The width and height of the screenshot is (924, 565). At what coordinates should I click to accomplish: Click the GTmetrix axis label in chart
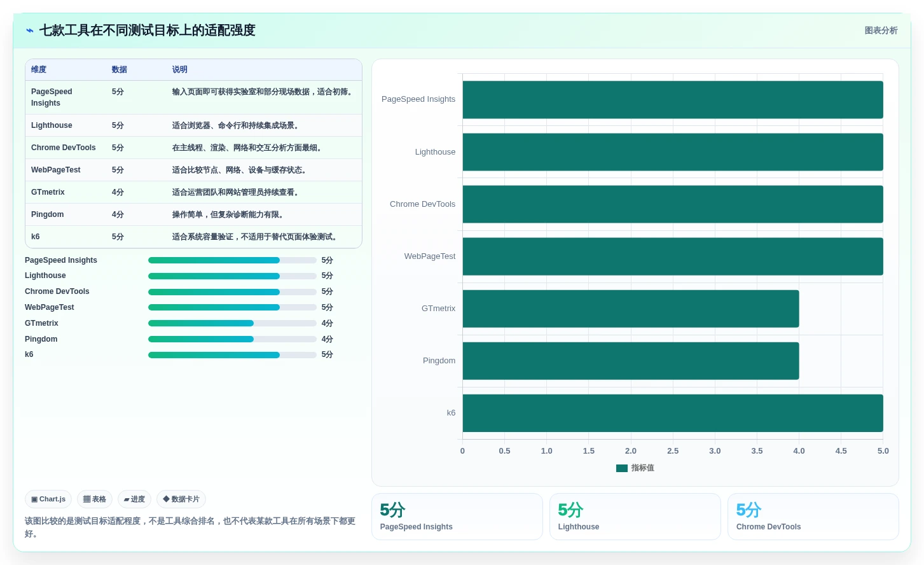(439, 309)
